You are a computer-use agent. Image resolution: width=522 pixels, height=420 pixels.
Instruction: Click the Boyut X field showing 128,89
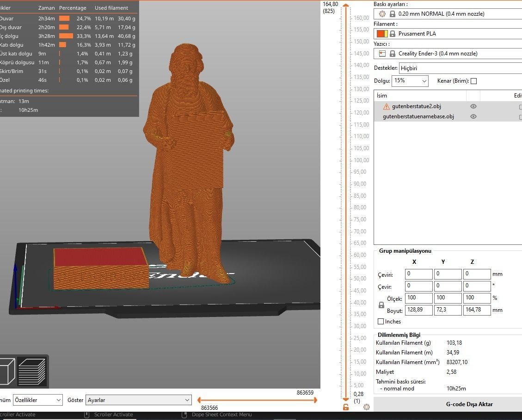tap(418, 310)
